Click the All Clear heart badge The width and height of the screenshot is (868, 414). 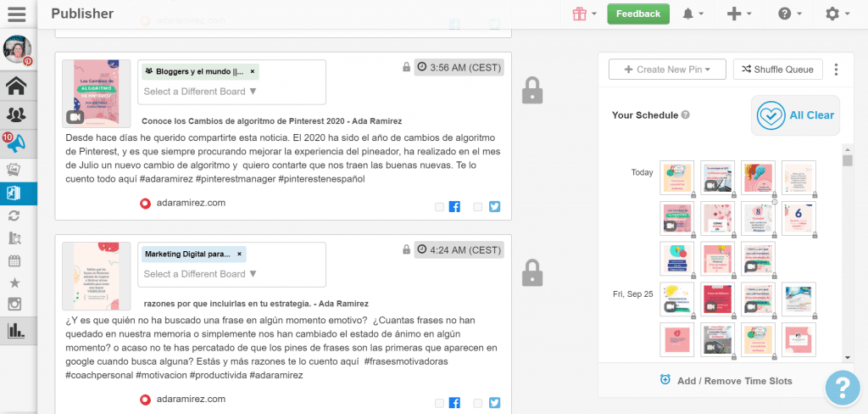pyautogui.click(x=795, y=115)
